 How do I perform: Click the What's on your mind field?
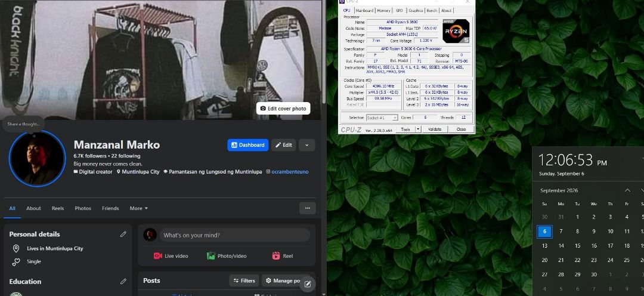[x=234, y=235]
